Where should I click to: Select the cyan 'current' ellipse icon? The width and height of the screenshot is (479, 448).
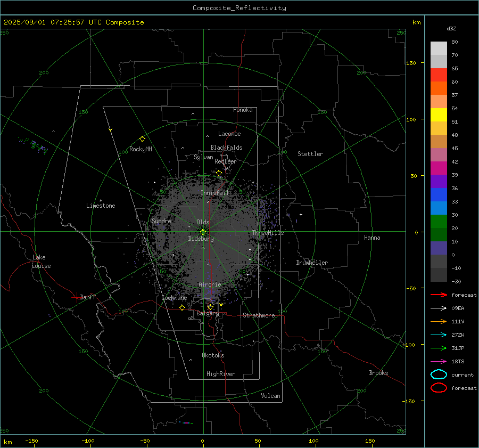(x=439, y=374)
